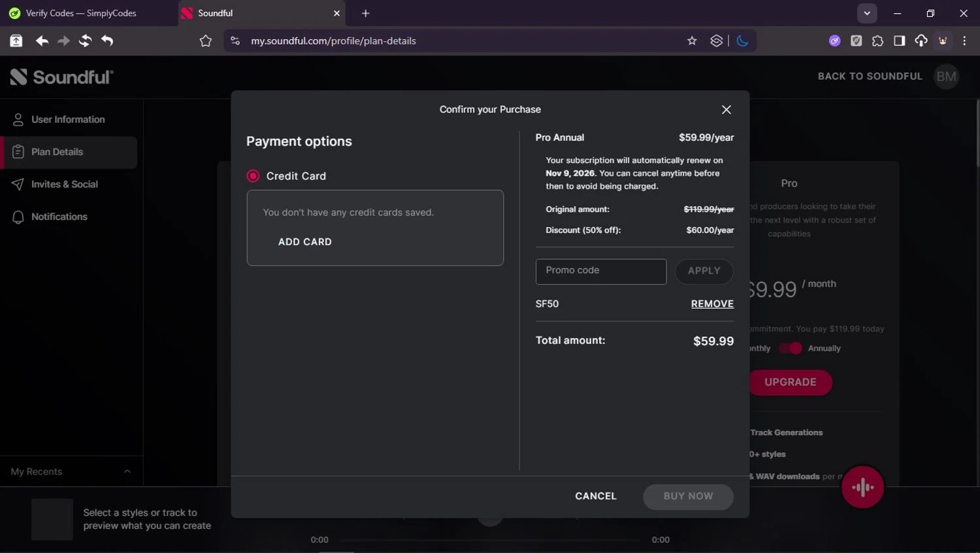Screen dimensions: 980x553
Task: Click the upload icon left of back
Action: pos(16,41)
